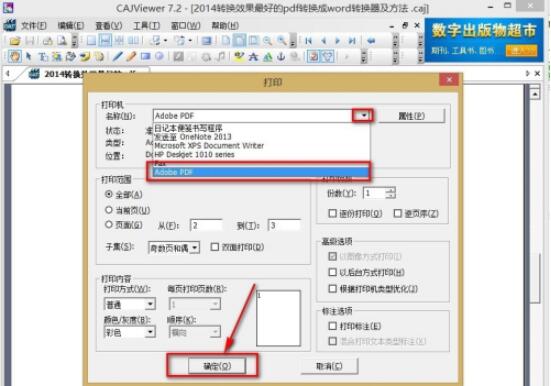
Task: Click the zoom out magnifier icon
Action: (x=267, y=41)
